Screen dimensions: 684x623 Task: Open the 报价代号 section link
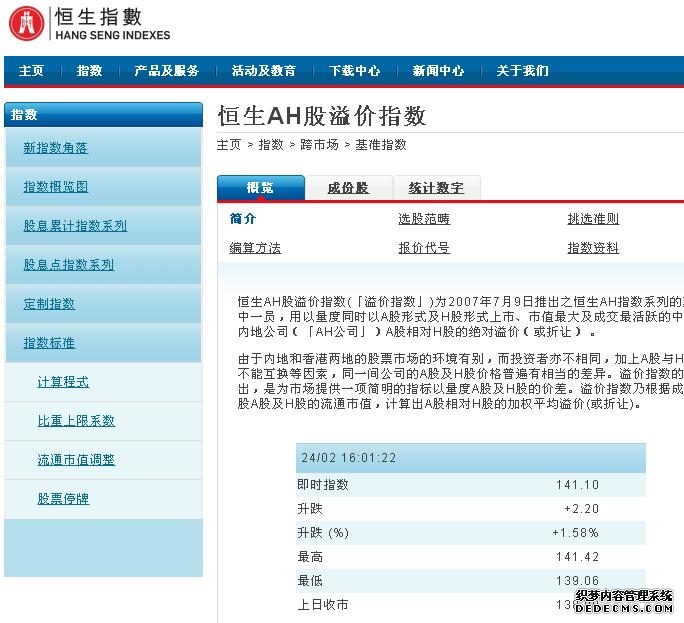[424, 248]
